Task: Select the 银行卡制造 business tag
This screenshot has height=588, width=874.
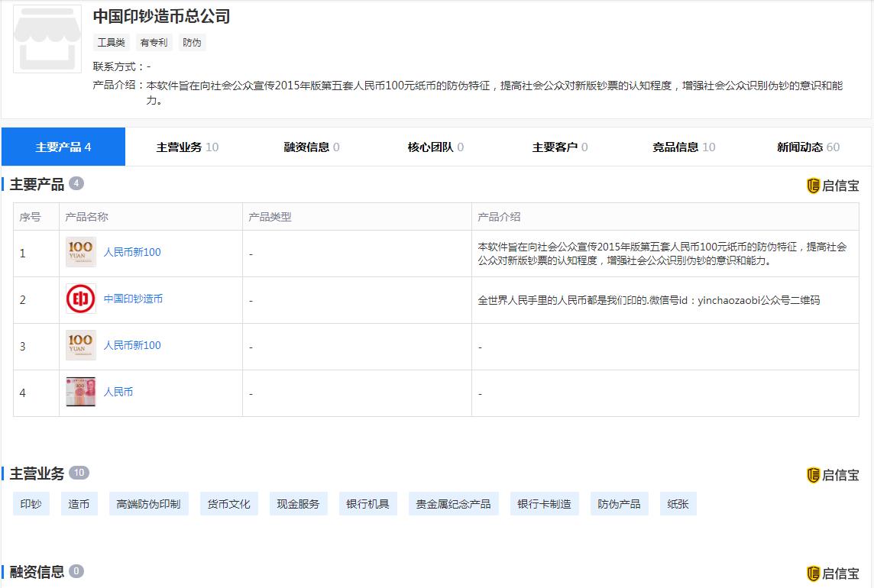Action: [x=545, y=504]
